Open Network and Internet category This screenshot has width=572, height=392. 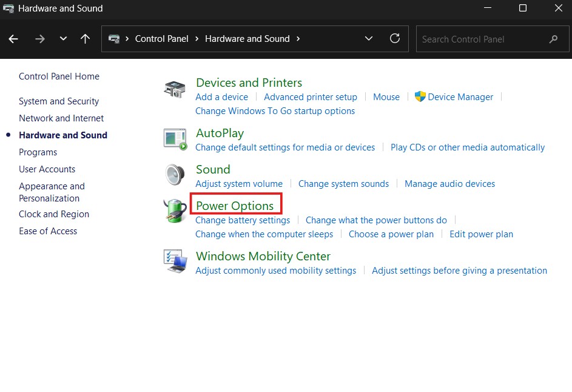[61, 118]
